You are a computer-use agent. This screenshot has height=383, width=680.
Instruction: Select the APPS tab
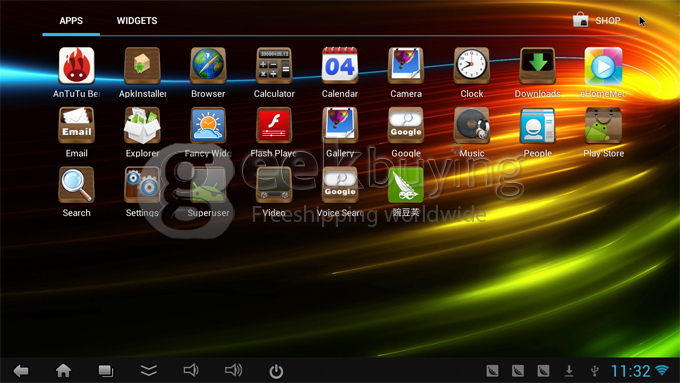point(71,20)
